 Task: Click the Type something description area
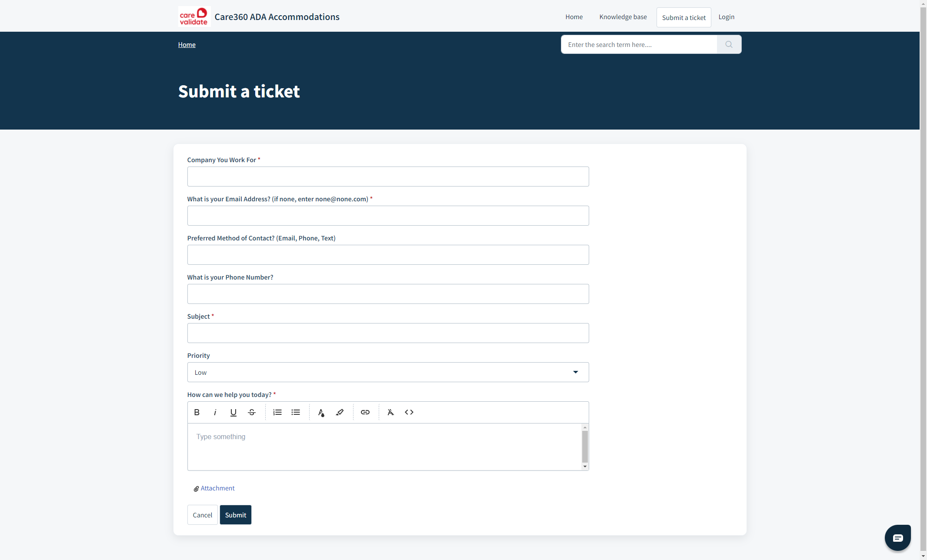(x=385, y=447)
